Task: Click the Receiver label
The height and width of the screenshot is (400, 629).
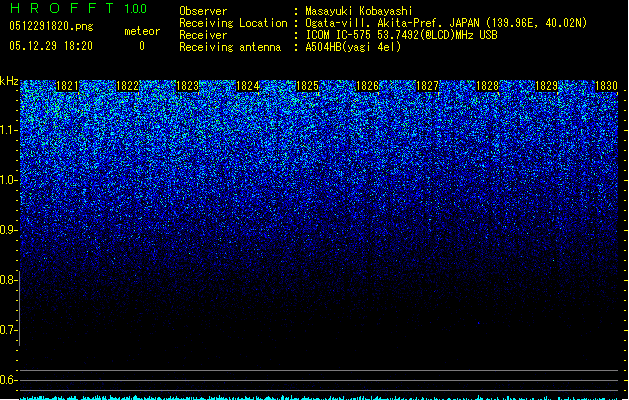Action: click(203, 35)
